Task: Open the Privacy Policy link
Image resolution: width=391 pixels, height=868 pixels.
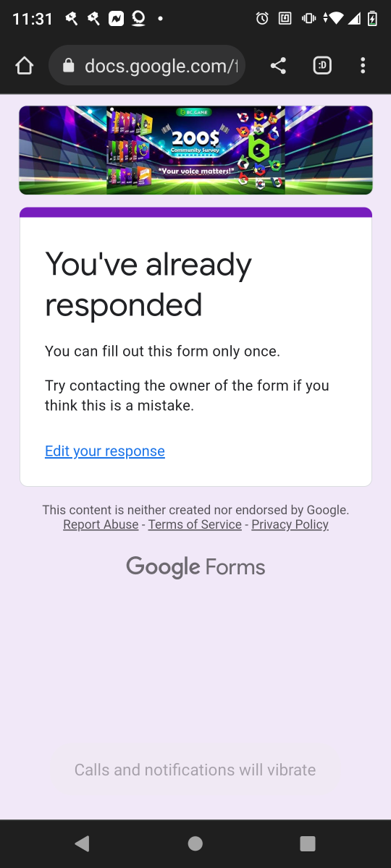Action: pos(290,524)
